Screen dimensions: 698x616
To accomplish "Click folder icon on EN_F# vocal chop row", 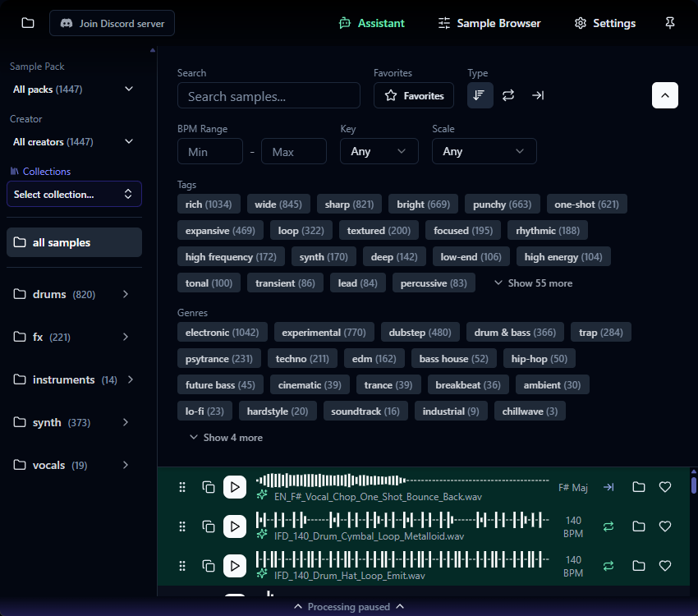I will click(x=638, y=487).
